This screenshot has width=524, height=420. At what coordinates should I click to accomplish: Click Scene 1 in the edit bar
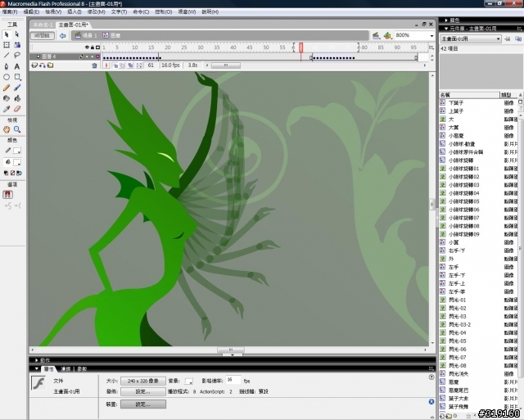click(86, 35)
